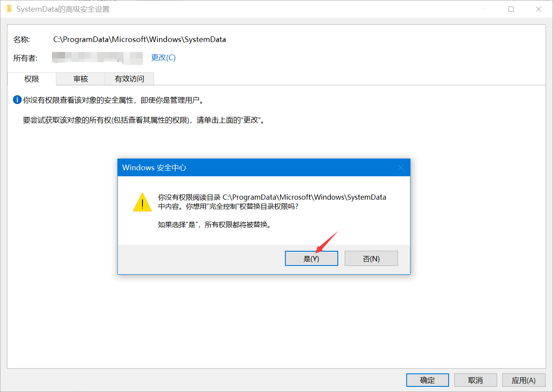
Task: Maximize the advanced security settings window
Action: 511,9
